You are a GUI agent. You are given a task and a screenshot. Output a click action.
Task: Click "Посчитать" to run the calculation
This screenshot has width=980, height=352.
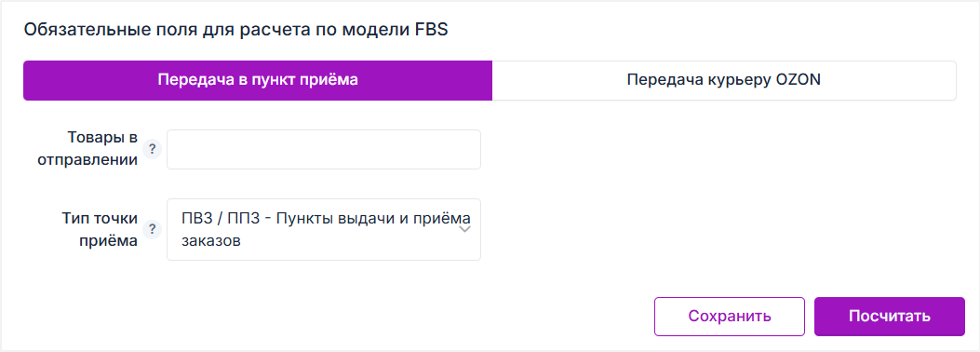pyautogui.click(x=890, y=317)
